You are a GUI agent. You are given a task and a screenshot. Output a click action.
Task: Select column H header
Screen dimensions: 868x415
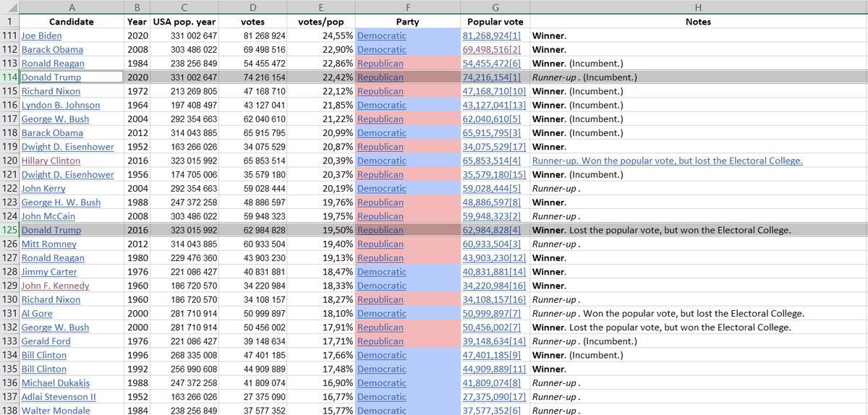coord(699,7)
